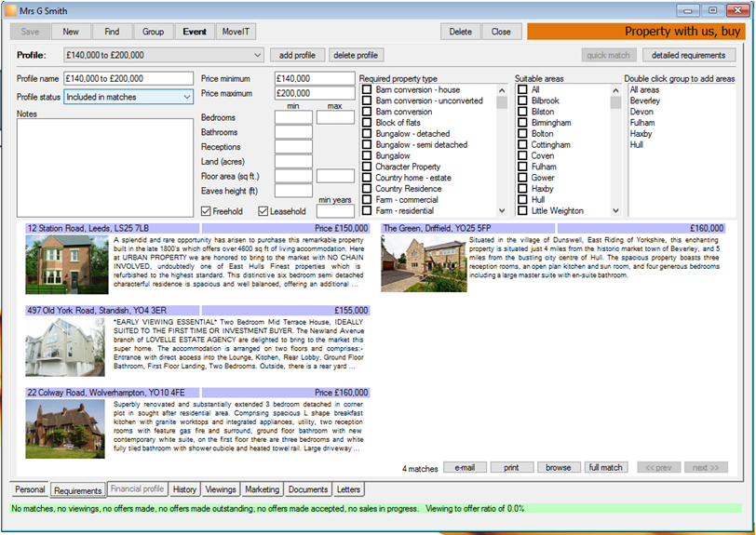The image size is (756, 535).
Task: Enable the Beverley... Bilbrook area checkbox
Action: (x=522, y=100)
